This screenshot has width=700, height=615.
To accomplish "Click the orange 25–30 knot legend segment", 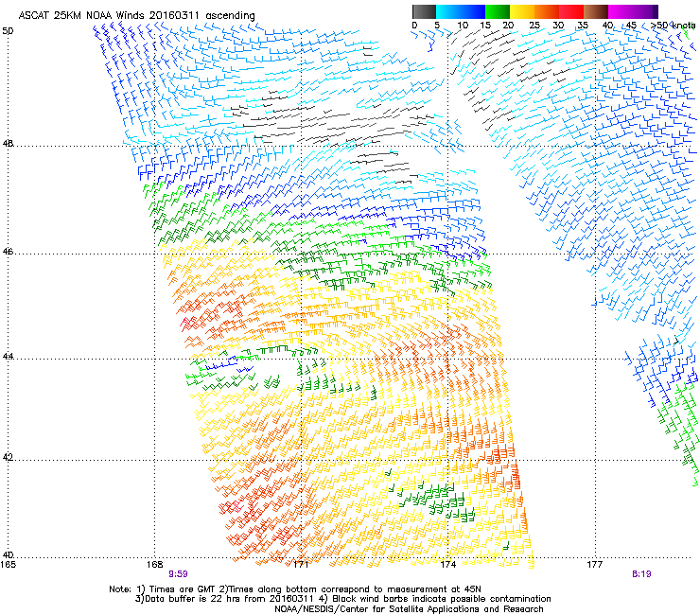I will click(x=547, y=11).
